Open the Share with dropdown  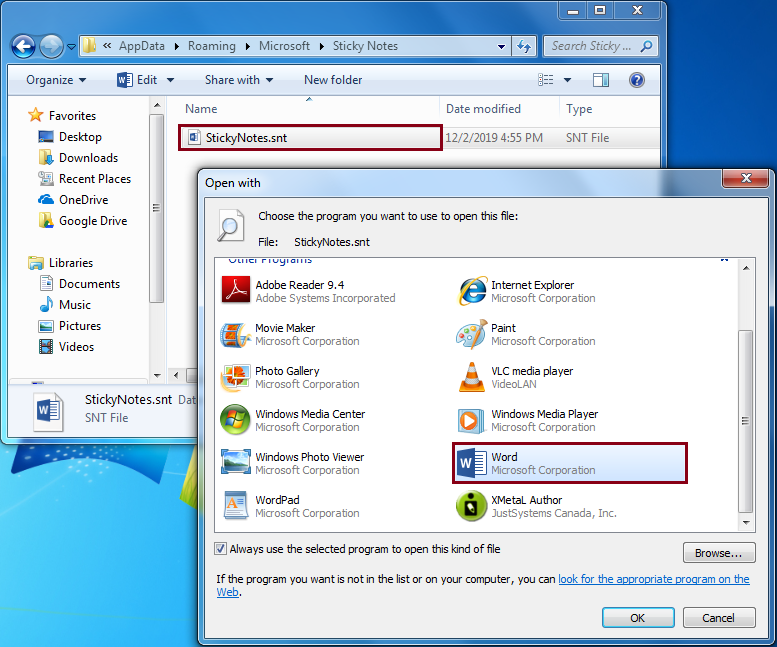[x=239, y=80]
